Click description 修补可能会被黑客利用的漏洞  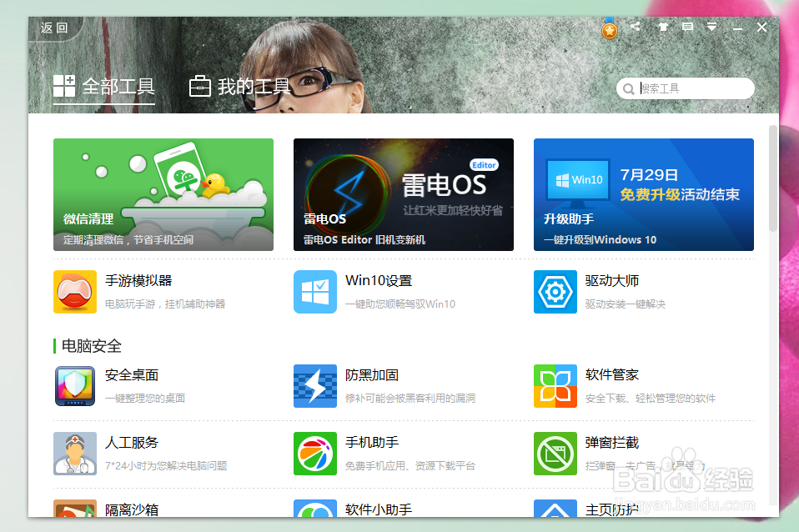(410, 399)
